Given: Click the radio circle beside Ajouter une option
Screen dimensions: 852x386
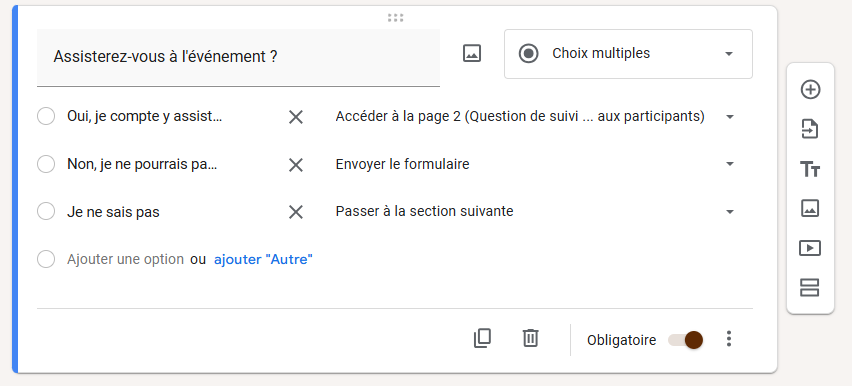Looking at the screenshot, I should coord(46,259).
